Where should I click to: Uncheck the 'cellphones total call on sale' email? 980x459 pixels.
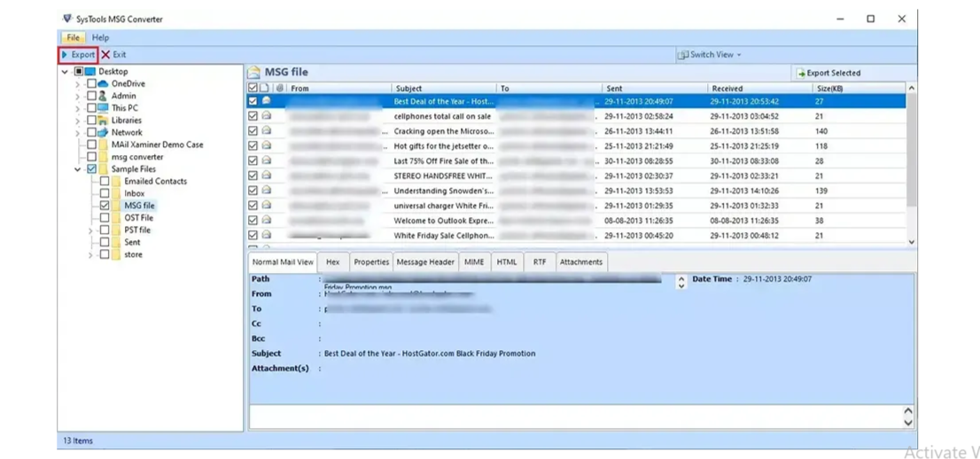pyautogui.click(x=253, y=116)
